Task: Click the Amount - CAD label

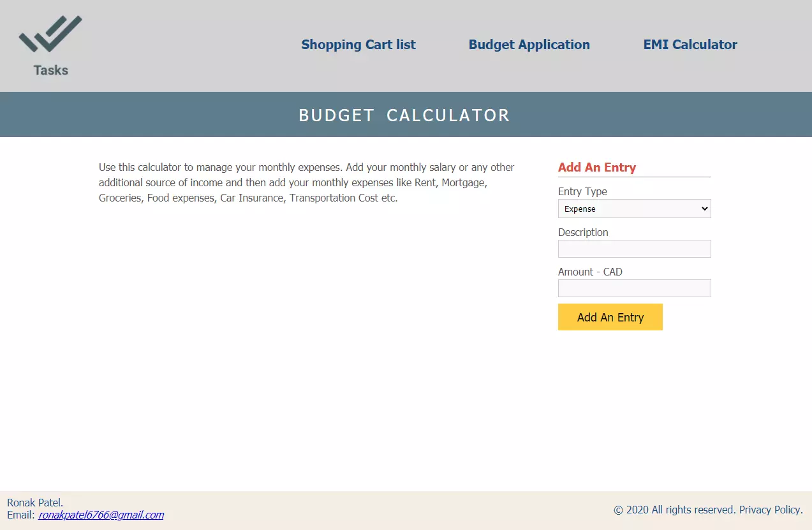Action: (x=590, y=272)
